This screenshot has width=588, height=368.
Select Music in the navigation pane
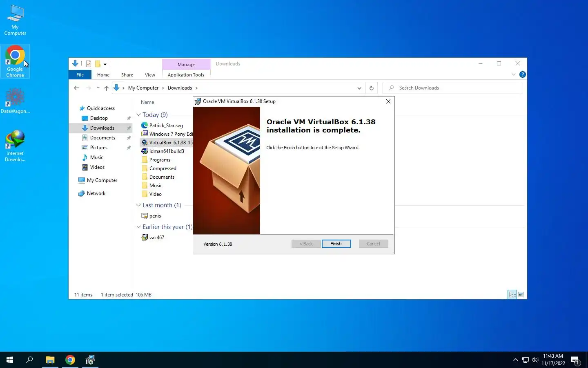[x=96, y=157]
